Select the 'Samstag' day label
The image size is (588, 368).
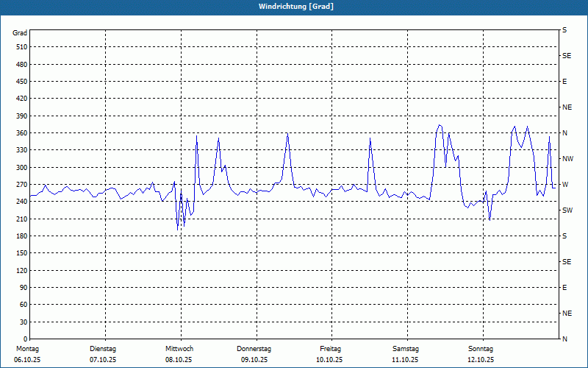pyautogui.click(x=406, y=349)
